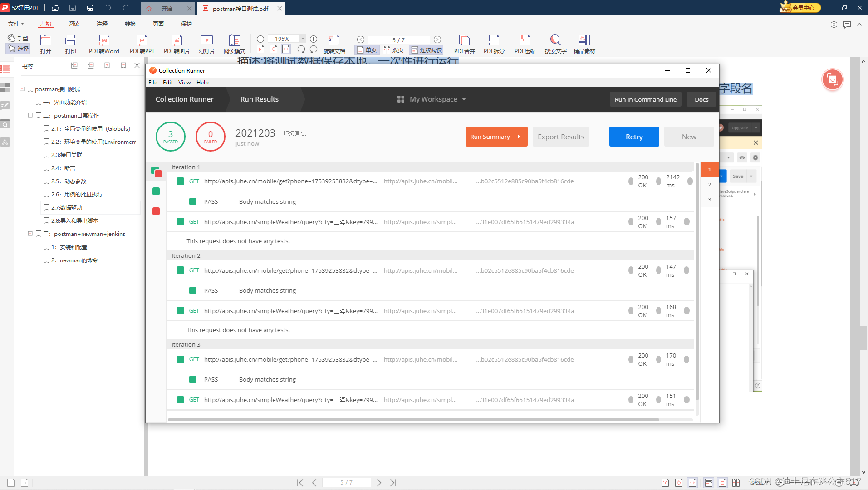This screenshot has width=868, height=490.
Task: Select the 手型 hand tool
Action: point(18,38)
